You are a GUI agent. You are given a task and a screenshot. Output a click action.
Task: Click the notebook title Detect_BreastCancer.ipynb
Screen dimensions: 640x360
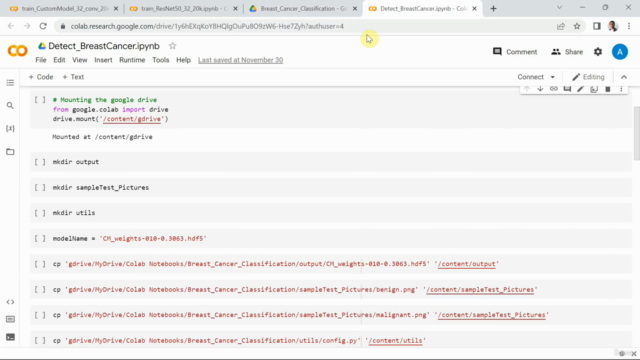(104, 46)
